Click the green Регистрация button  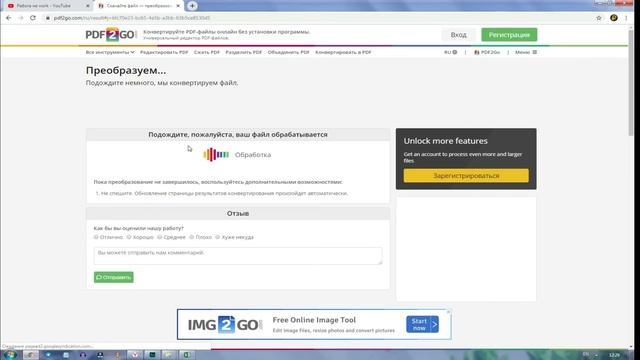509,35
